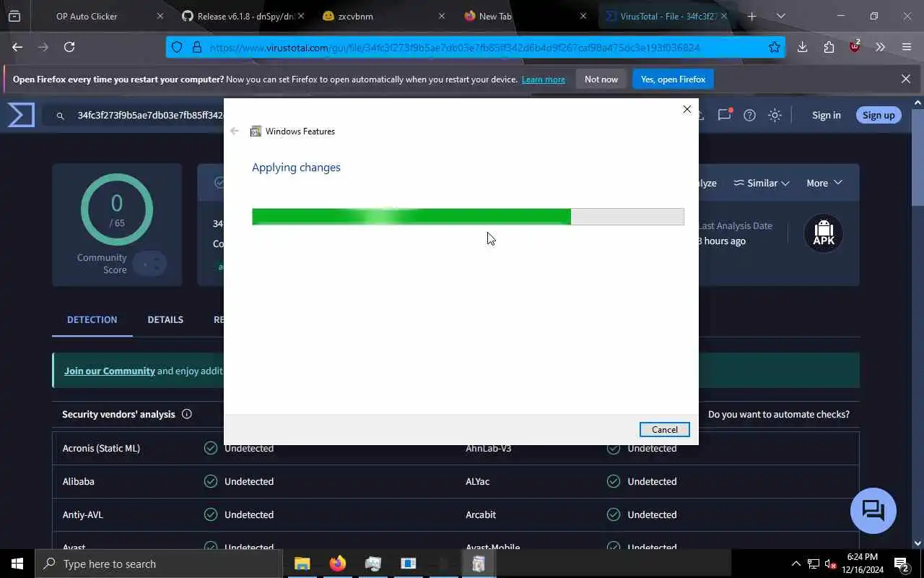Click the green Applying changes progress bar

coord(468,217)
